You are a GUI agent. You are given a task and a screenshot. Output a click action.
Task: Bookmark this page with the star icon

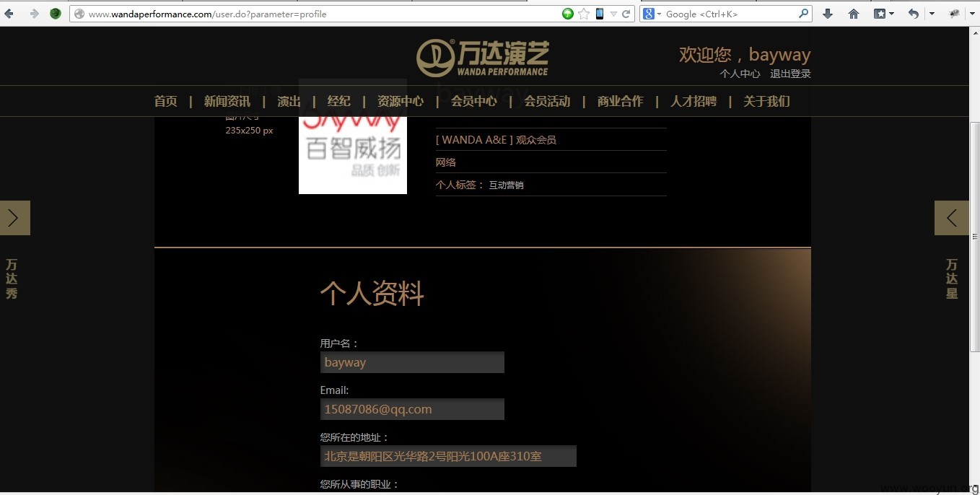click(x=584, y=14)
